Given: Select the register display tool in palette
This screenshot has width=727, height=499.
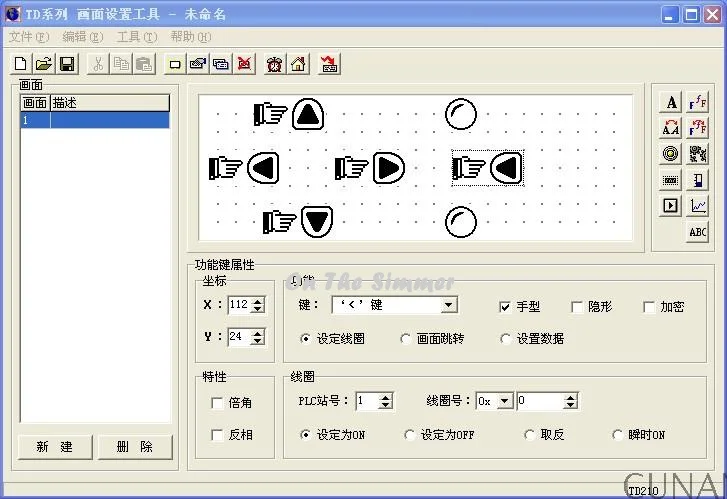Looking at the screenshot, I should point(671,179).
